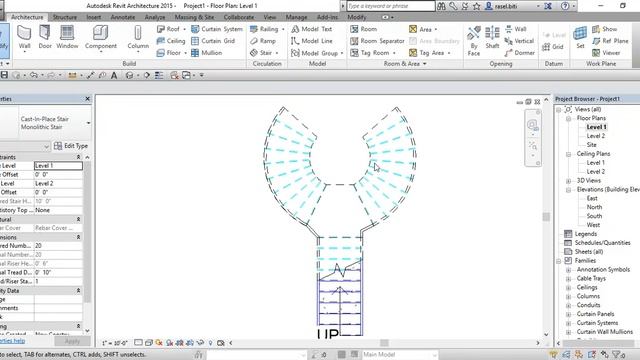Expand the Annotation Symbols family node
This screenshot has height=360, width=640.
[568, 270]
